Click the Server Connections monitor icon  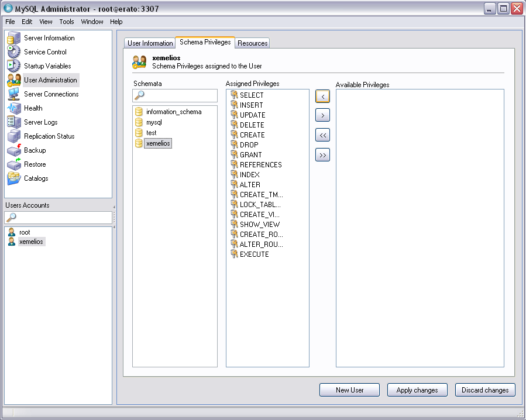(x=14, y=94)
